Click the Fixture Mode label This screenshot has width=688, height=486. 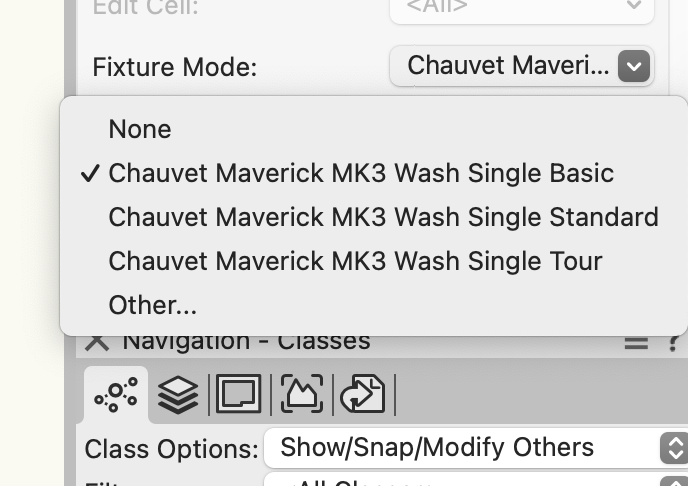tap(174, 67)
